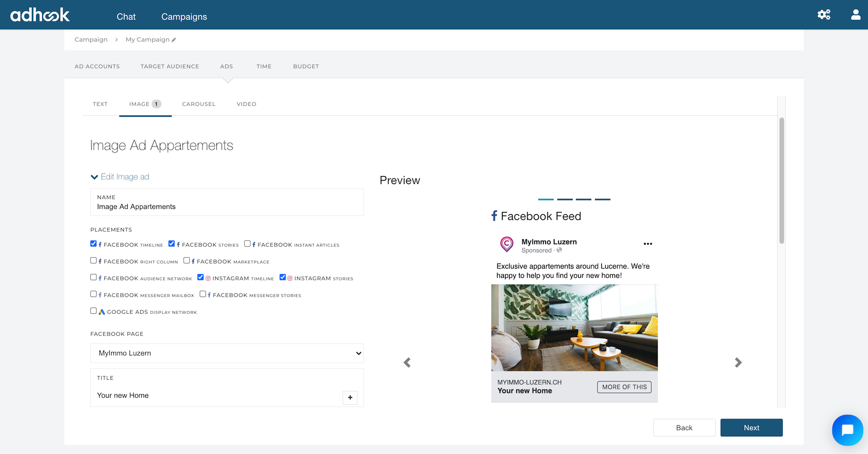Image resolution: width=868 pixels, height=454 pixels.
Task: Open the chat bubble widget
Action: pos(848,430)
